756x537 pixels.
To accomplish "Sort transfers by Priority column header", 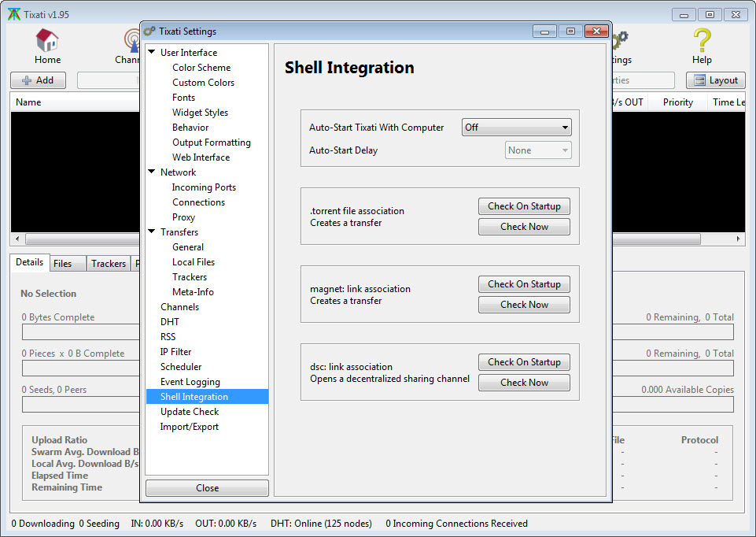I will (x=677, y=102).
